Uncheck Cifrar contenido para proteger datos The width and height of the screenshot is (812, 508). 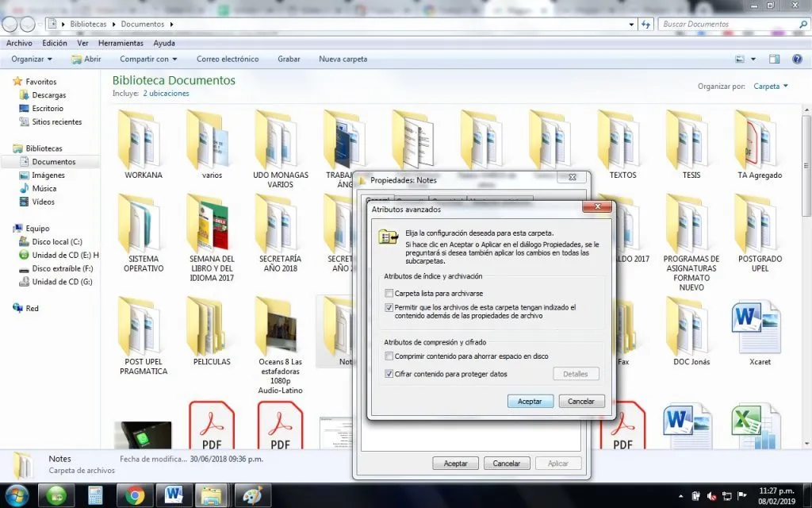(x=389, y=373)
